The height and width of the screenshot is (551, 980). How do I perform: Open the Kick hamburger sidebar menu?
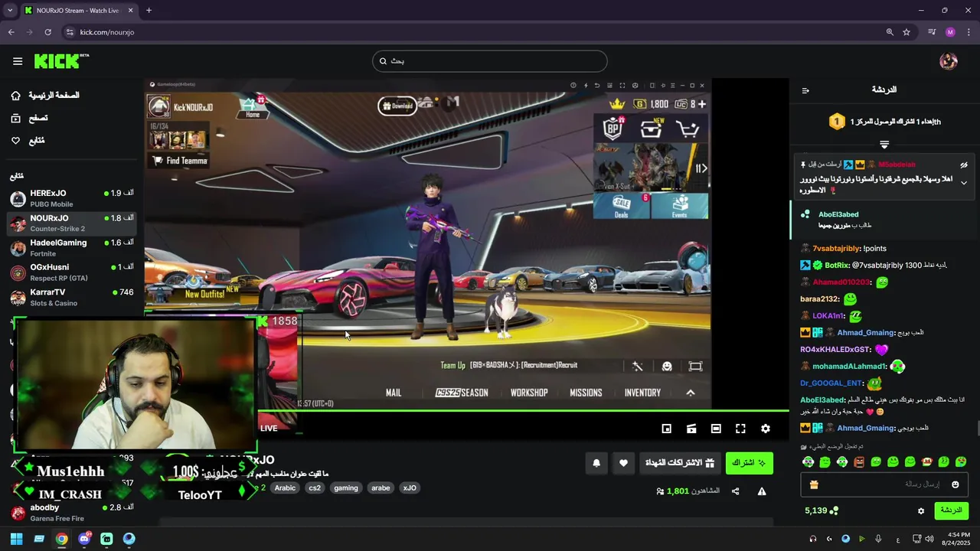(x=18, y=61)
